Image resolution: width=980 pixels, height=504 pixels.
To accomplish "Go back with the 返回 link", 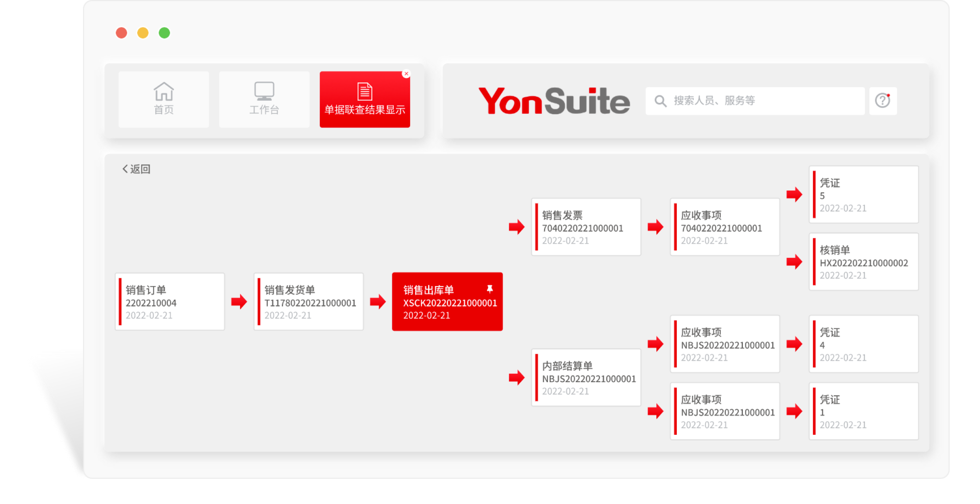I will click(136, 169).
